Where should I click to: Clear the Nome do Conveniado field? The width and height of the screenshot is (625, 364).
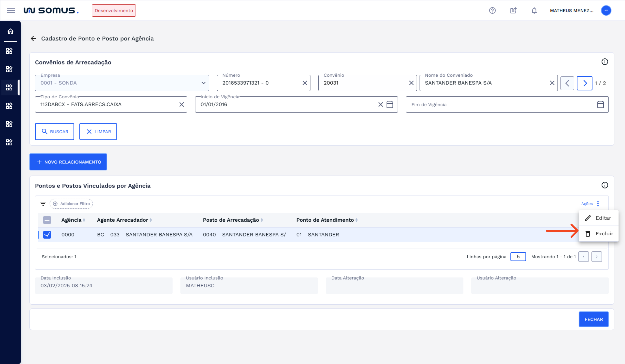(552, 83)
